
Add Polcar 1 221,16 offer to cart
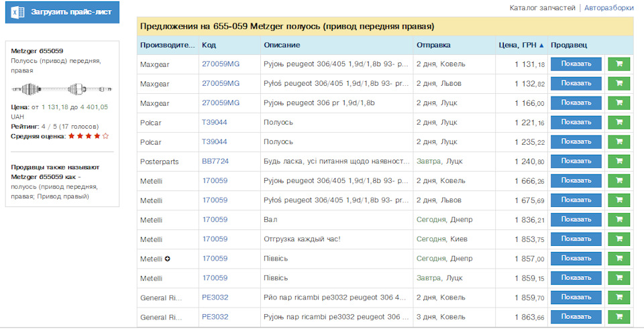(619, 122)
